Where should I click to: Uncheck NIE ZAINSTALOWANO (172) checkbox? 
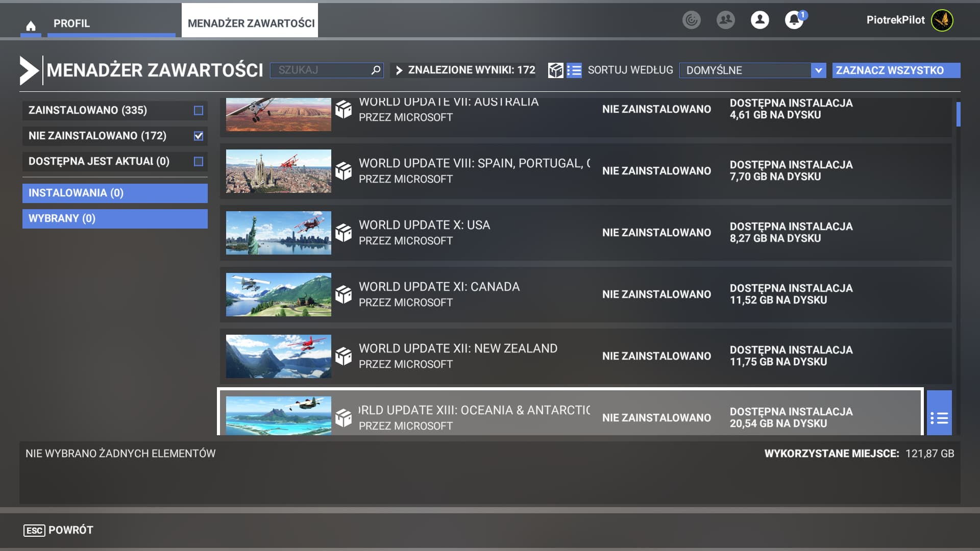199,136
